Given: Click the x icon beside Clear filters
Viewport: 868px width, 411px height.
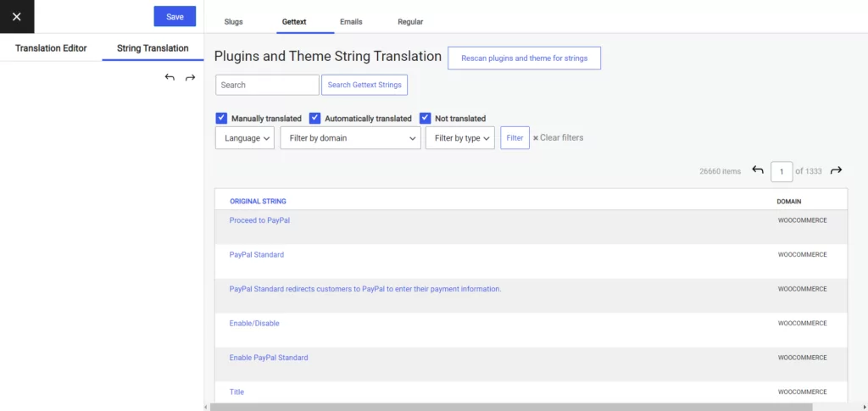Looking at the screenshot, I should pos(536,138).
